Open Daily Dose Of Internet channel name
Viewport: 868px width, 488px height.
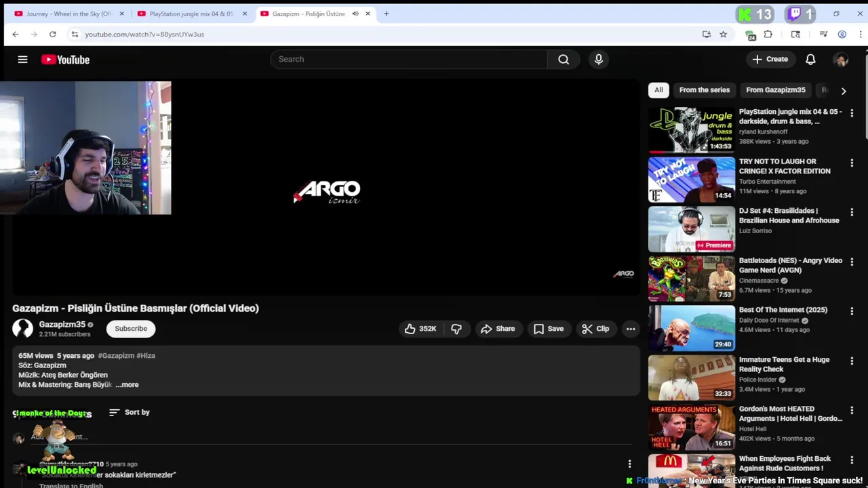[769, 320]
